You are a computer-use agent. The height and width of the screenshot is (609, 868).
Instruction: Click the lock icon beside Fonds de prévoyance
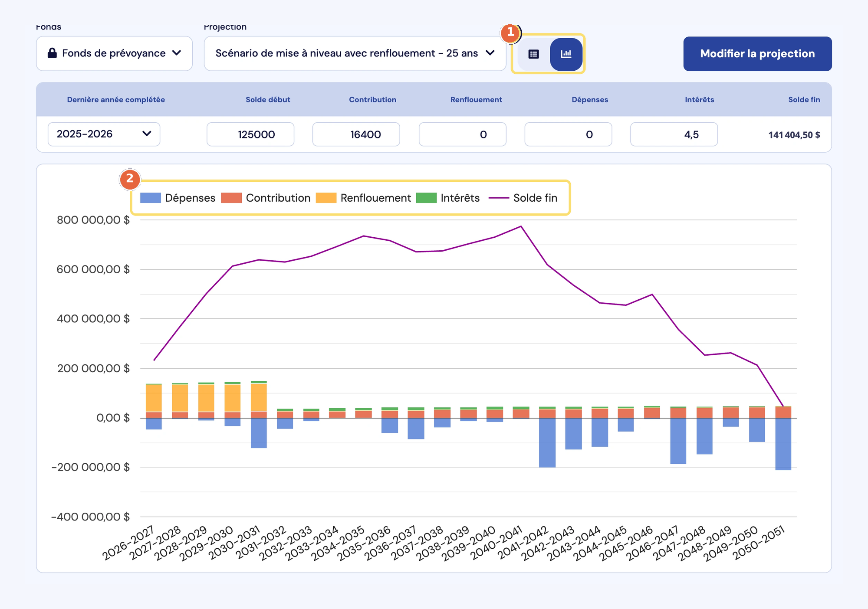point(52,53)
